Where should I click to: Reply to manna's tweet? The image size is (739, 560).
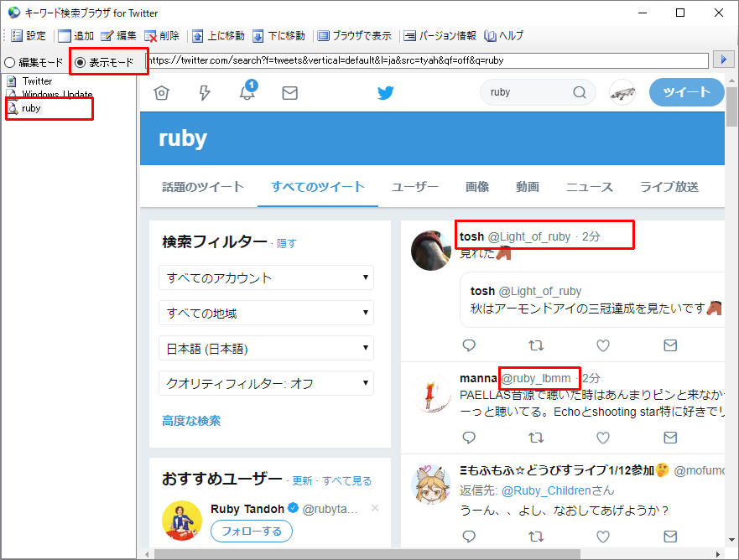pos(468,438)
